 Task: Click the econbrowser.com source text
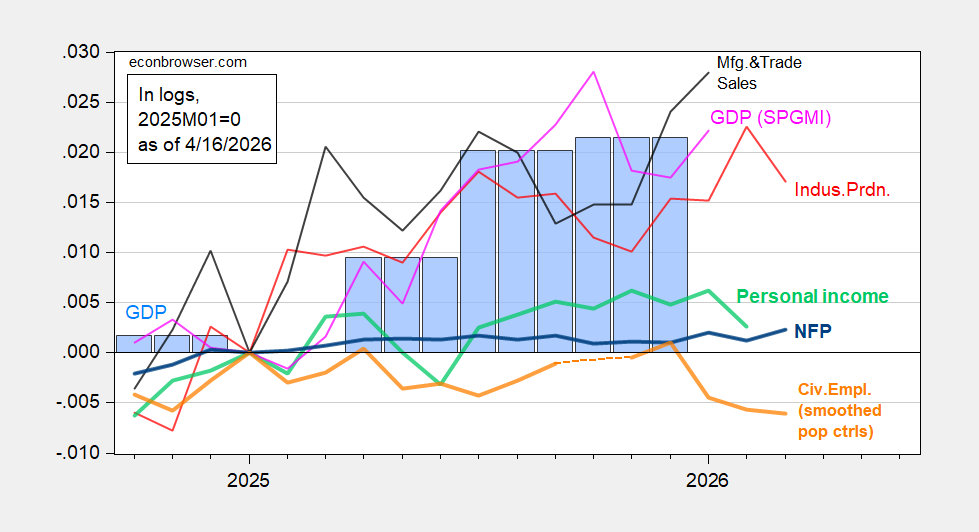(x=189, y=62)
